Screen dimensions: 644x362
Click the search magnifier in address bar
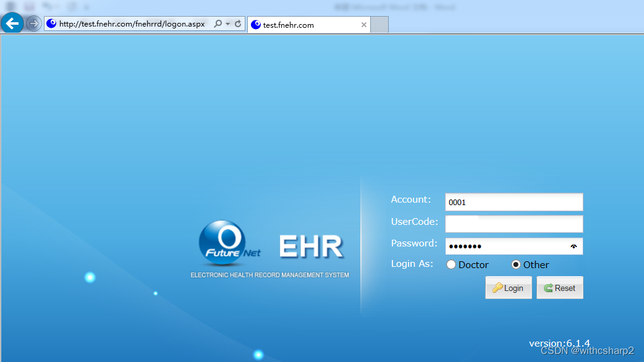(218, 24)
